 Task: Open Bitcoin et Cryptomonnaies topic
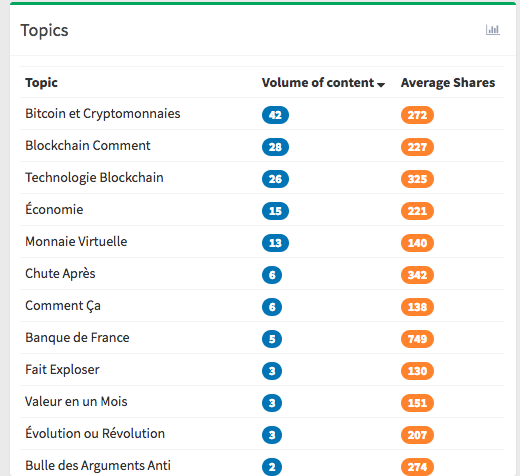tap(103, 114)
